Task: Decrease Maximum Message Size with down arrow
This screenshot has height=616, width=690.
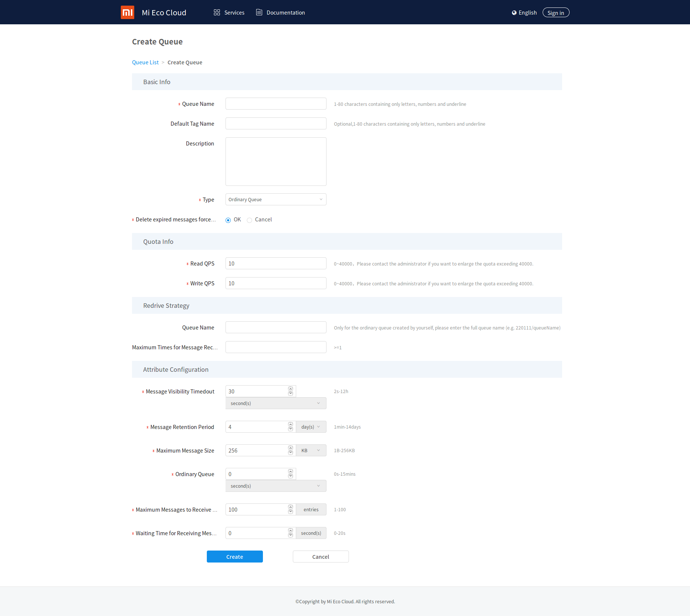Action: point(291,453)
